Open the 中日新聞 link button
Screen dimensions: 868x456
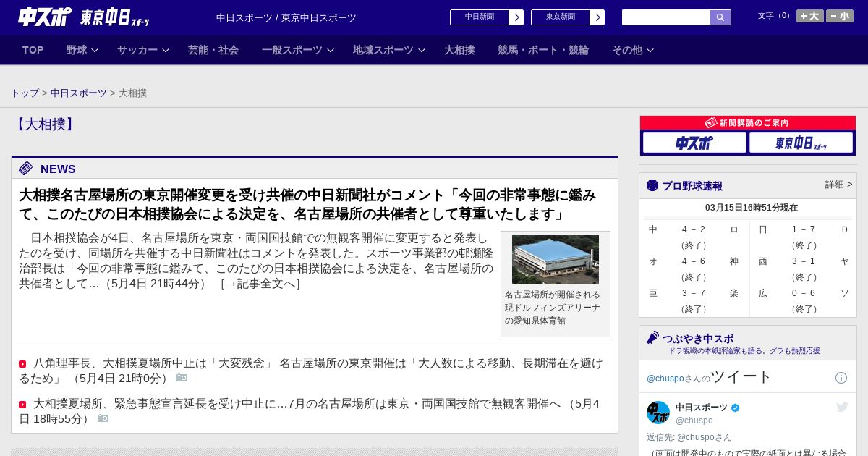point(480,17)
